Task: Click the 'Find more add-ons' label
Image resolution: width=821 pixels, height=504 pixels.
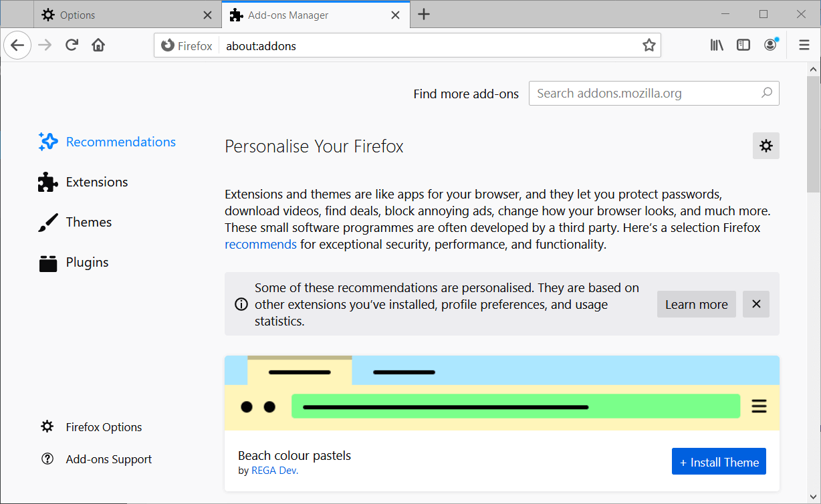Action: (466, 94)
